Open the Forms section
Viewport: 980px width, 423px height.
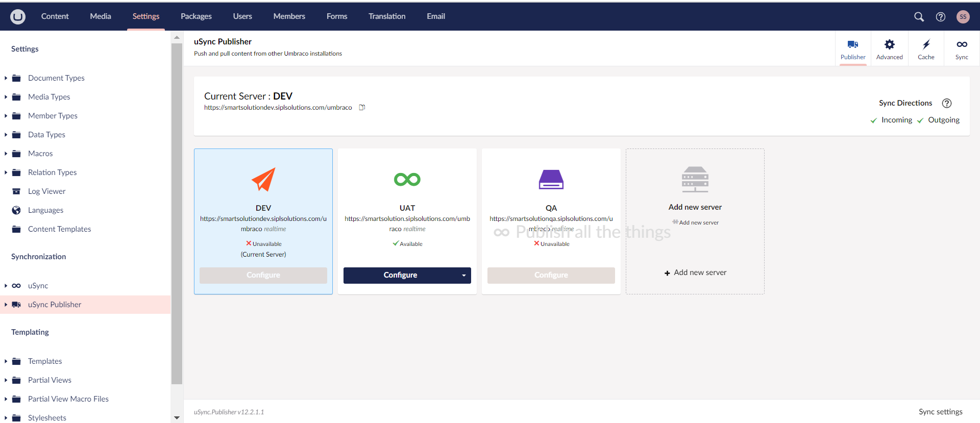click(x=337, y=16)
